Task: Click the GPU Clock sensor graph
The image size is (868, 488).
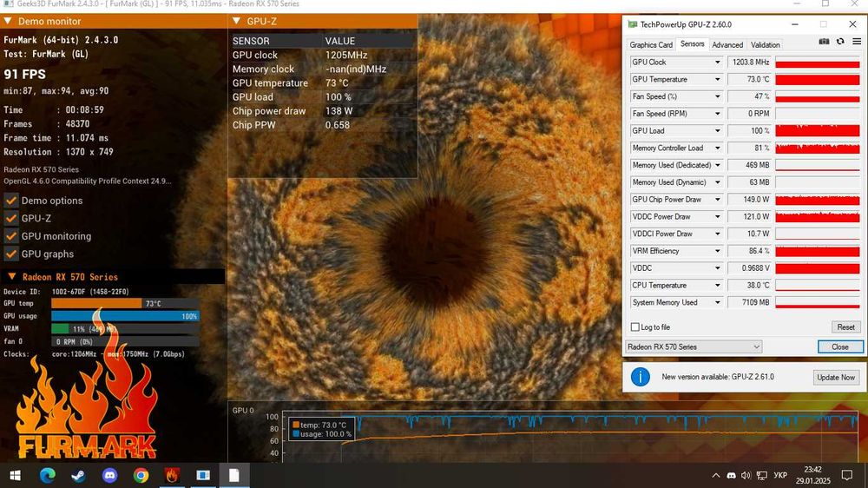Action: coord(818,62)
